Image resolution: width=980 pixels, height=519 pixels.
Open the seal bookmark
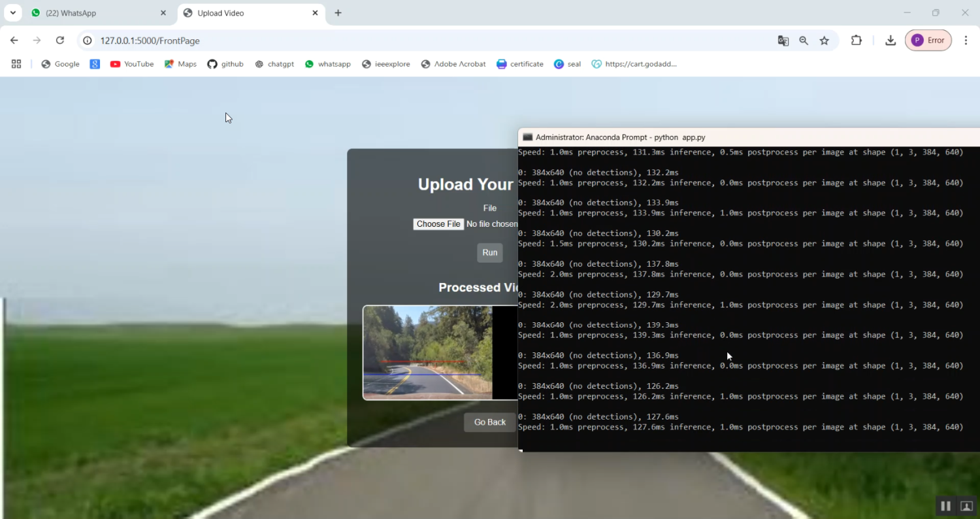click(x=567, y=64)
